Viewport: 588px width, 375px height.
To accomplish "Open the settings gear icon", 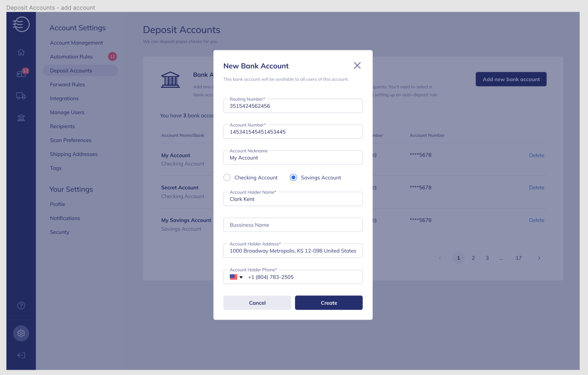I will tap(21, 333).
